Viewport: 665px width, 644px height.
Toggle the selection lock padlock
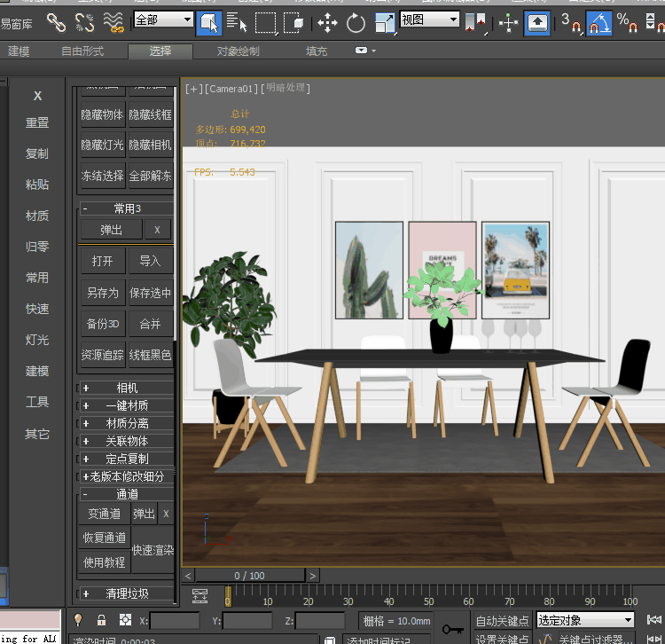coord(102,620)
